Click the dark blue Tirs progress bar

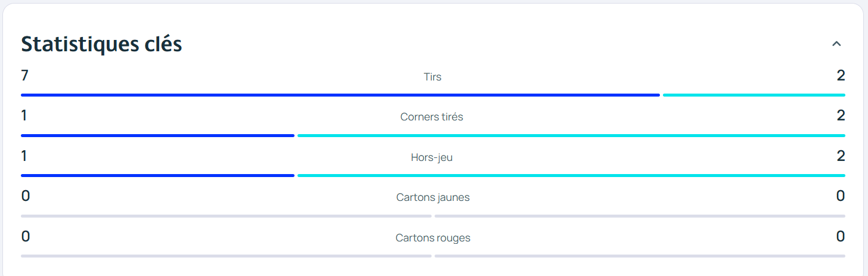(x=340, y=95)
